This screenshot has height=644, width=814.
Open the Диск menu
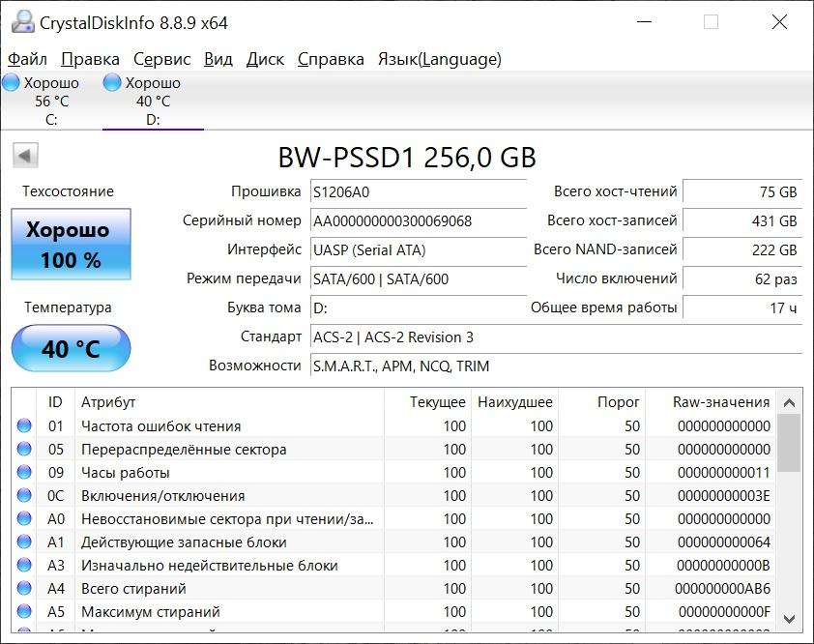tap(265, 59)
